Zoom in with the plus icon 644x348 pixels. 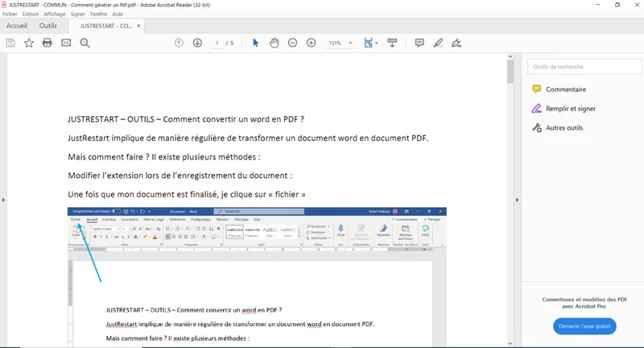tap(311, 43)
